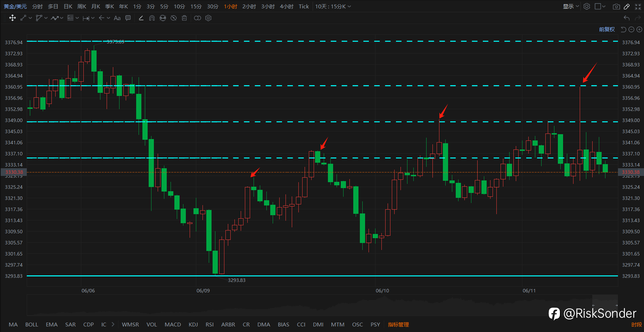
Task: Select the Fibonacci retracement lines tool
Action: 71,18
